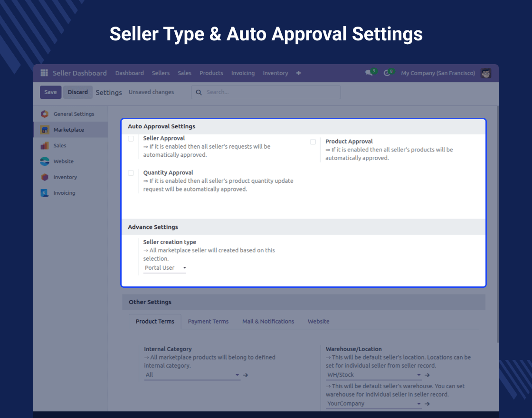Open WH/Stock location external link arrow
Image resolution: width=532 pixels, height=418 pixels.
[x=427, y=375]
